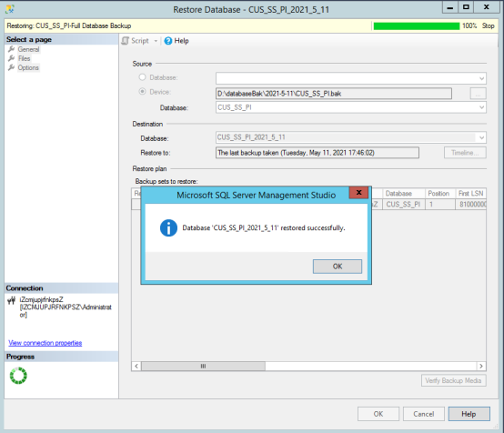Screen dimensions: 504x433
Task: Click the device path field with CUS_SS_PI.bak
Action: [334, 94]
